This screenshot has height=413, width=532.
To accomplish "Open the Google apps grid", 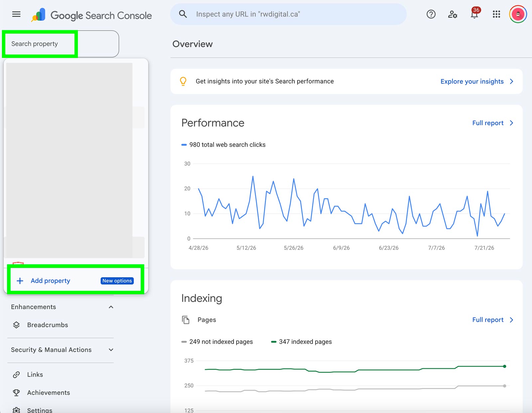I will 496,14.
